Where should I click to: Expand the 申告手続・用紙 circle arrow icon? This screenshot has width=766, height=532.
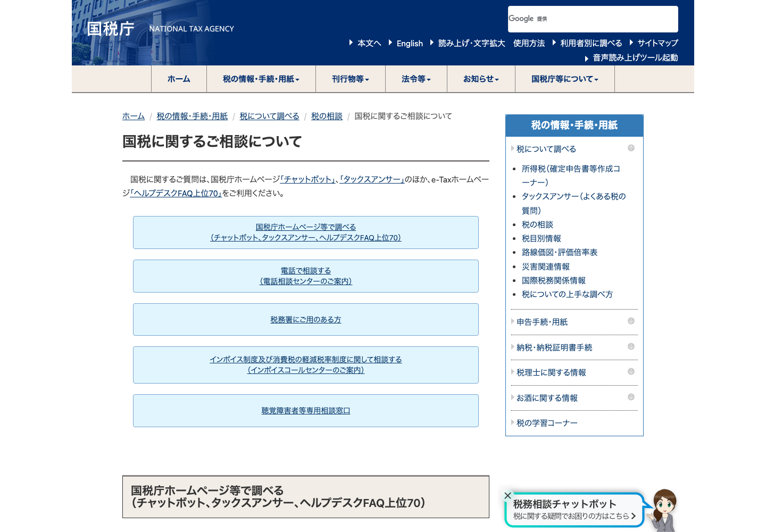point(631,321)
